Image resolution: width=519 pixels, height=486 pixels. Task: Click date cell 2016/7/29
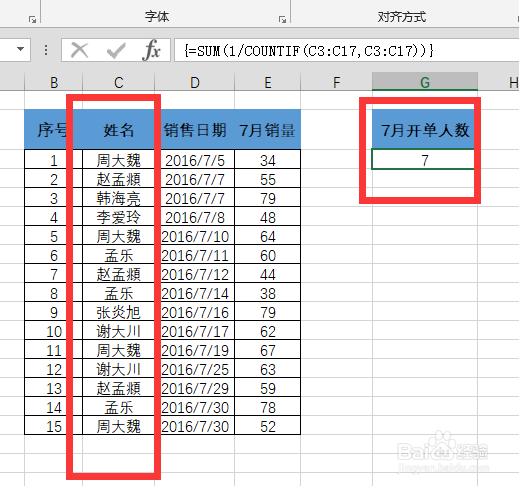click(x=195, y=388)
